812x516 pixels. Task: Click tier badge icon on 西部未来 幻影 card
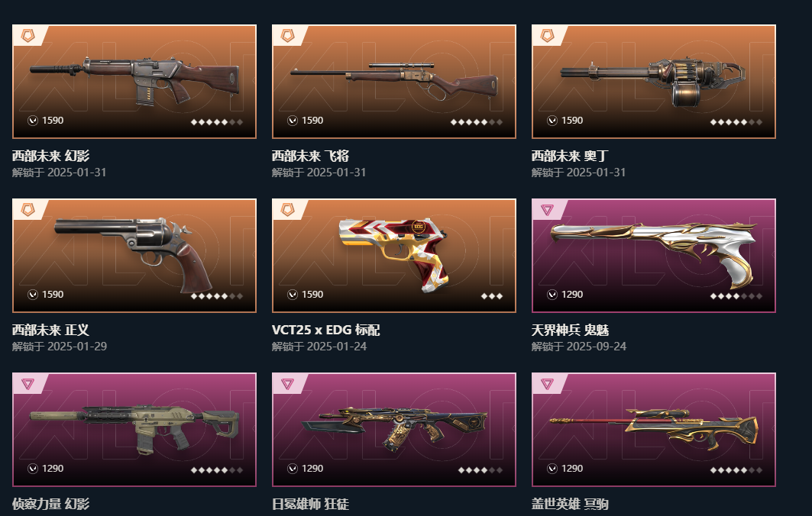[x=27, y=35]
